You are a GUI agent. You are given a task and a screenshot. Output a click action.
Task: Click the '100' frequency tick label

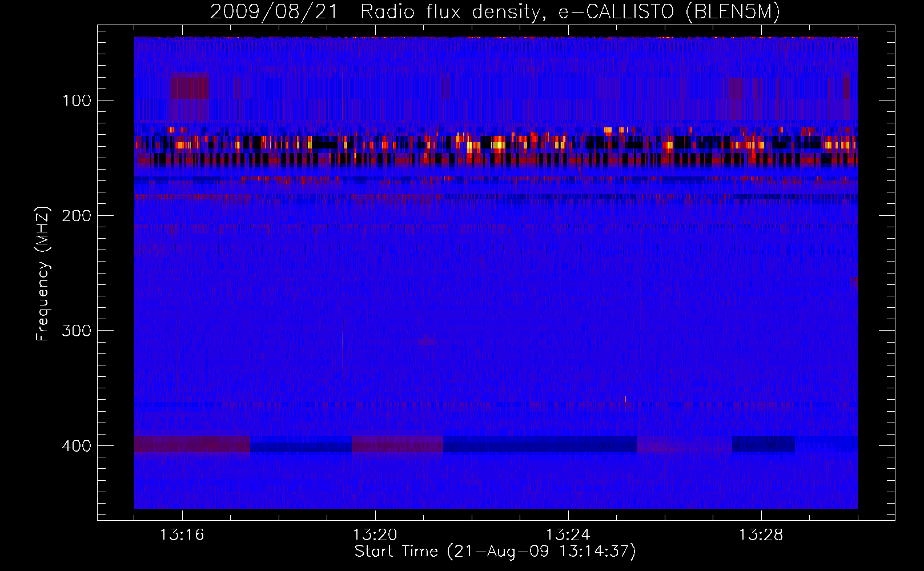77,101
